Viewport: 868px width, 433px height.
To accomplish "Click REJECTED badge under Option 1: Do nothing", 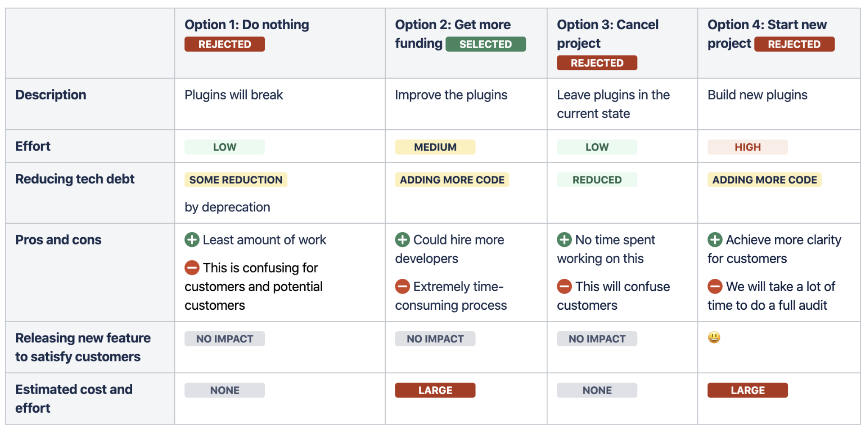I will [x=225, y=44].
